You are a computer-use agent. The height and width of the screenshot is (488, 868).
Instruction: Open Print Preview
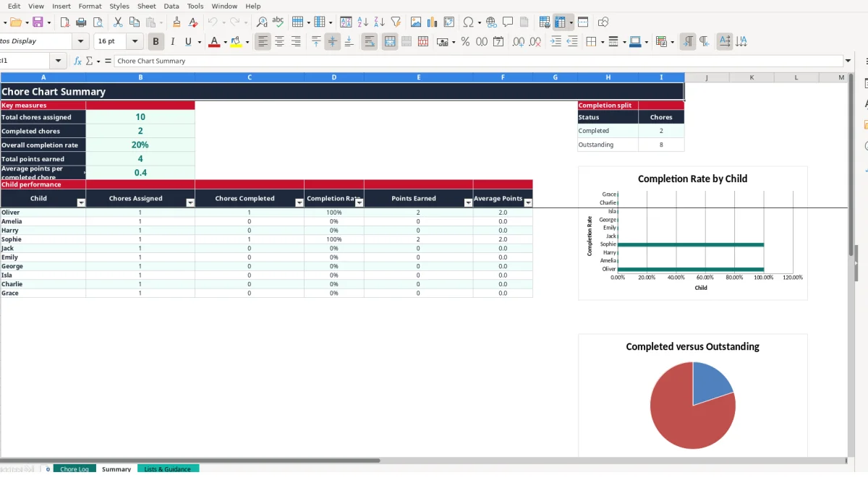tap(98, 22)
